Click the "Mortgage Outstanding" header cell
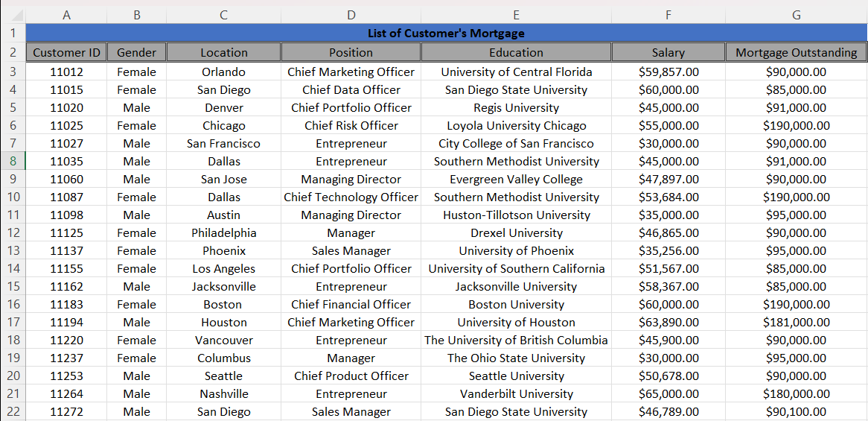The width and height of the screenshot is (868, 421). pyautogui.click(x=796, y=52)
